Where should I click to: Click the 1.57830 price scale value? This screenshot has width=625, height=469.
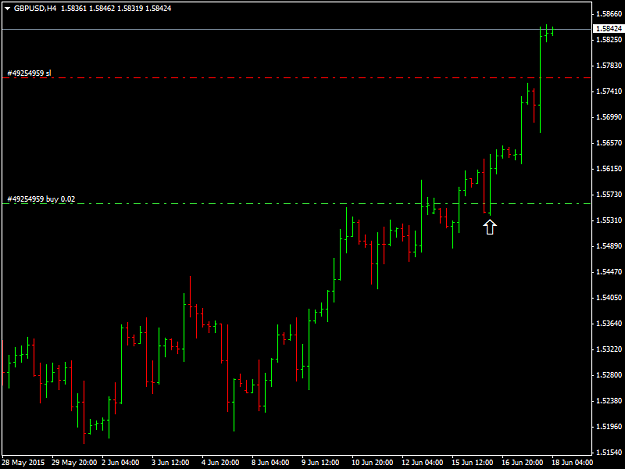point(609,65)
